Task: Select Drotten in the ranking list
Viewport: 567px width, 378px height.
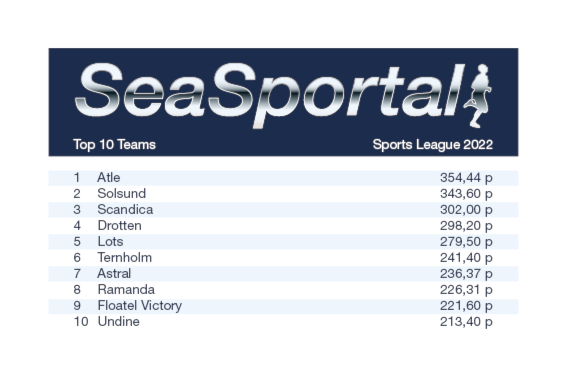Action: click(x=119, y=225)
